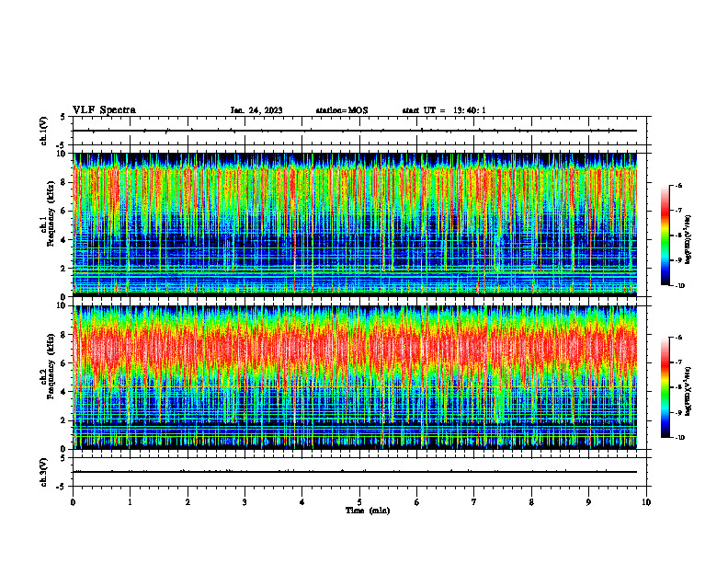Click the ch.1 spectrogram color scale bar
Screen dimensions: 728x563
(x=665, y=236)
